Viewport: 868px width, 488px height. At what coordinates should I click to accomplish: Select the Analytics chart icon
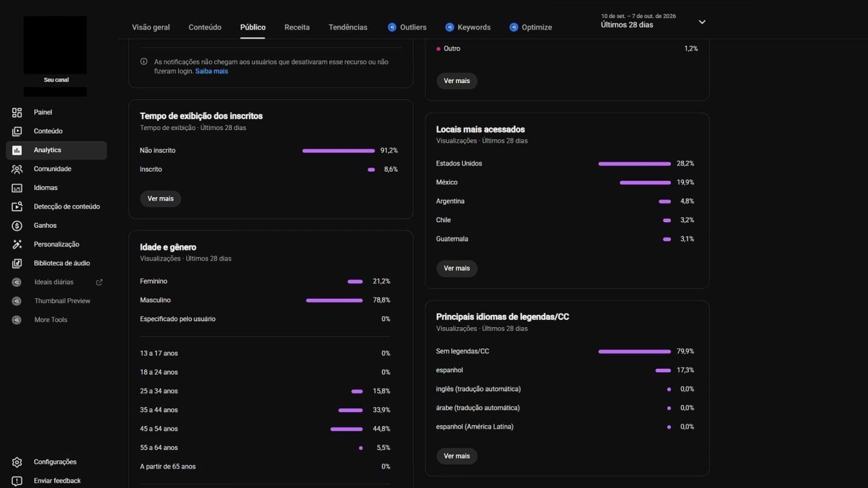tap(17, 150)
